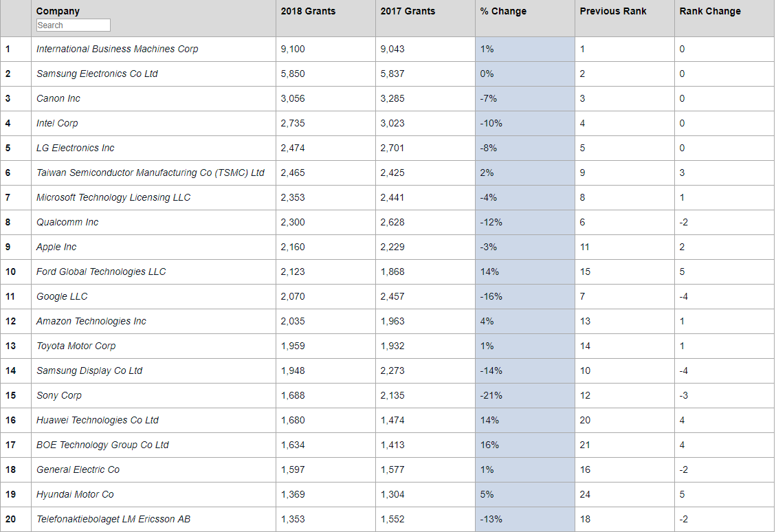Select LG Electronics Inc row name
Image resolution: width=776 pixels, height=532 pixels.
75,148
